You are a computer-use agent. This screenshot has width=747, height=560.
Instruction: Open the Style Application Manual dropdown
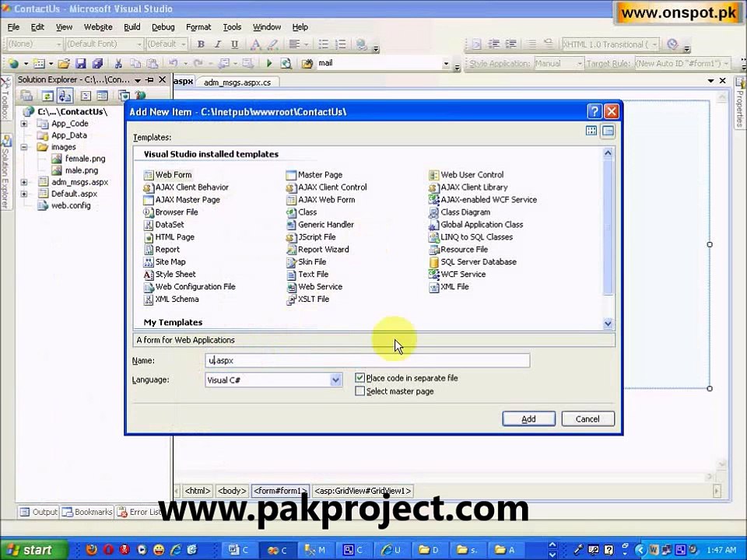coord(579,63)
